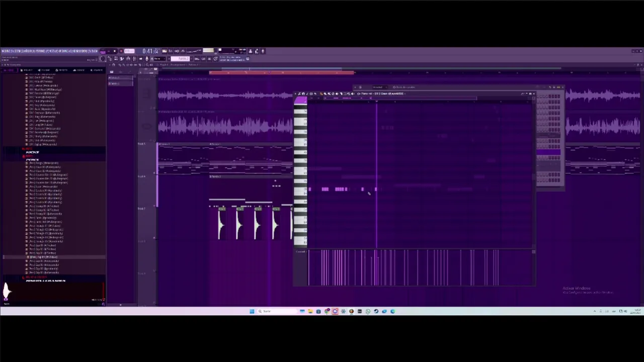Click the output level meter in top toolbar
Viewport: 644px width, 362px height.
[x=208, y=50]
